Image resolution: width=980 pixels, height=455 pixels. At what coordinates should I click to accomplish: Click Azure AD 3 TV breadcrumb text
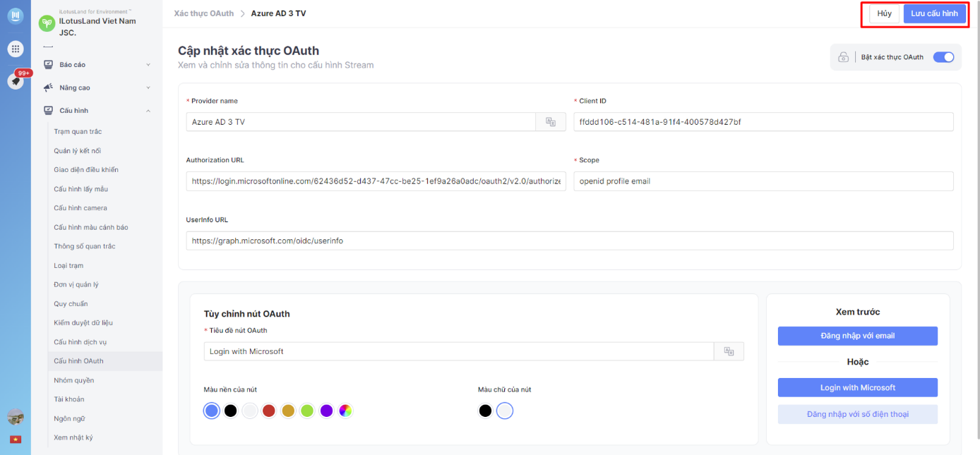(x=279, y=13)
